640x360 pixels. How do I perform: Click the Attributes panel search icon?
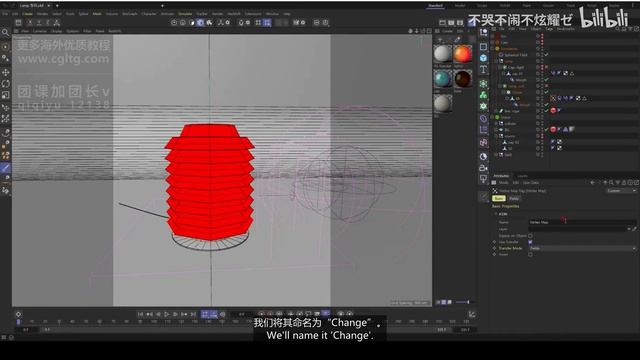pyautogui.click(x=611, y=183)
